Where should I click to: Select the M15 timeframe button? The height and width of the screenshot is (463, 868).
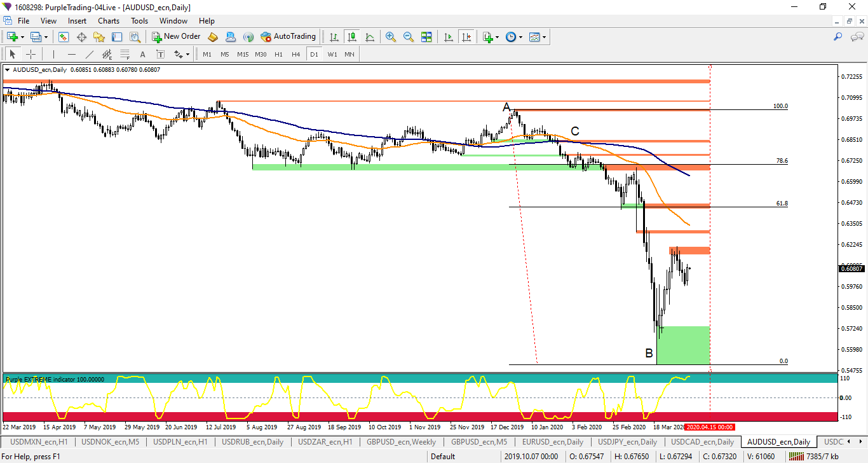(x=243, y=54)
